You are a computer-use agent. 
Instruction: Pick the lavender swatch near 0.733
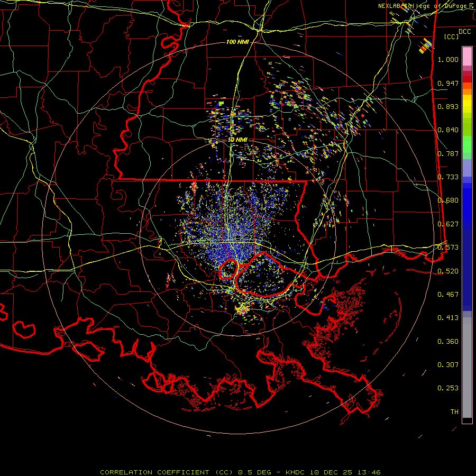467,169
